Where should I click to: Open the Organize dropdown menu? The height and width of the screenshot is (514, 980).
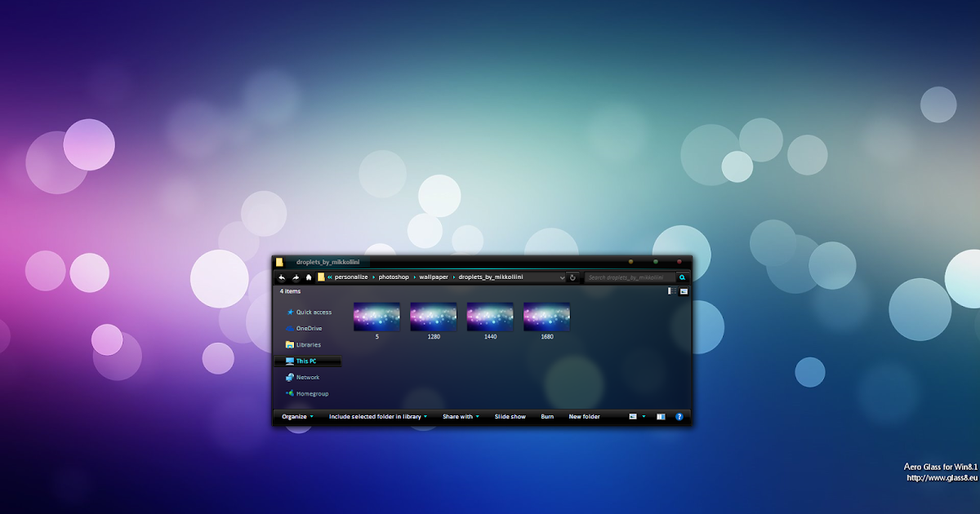tap(297, 416)
